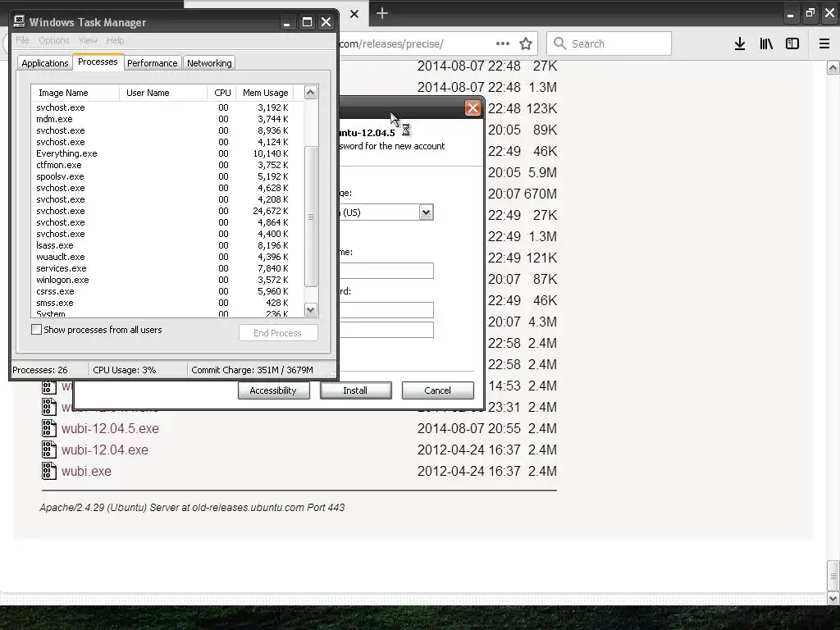Download wubi.exe link
This screenshot has height=630, width=840.
click(86, 472)
